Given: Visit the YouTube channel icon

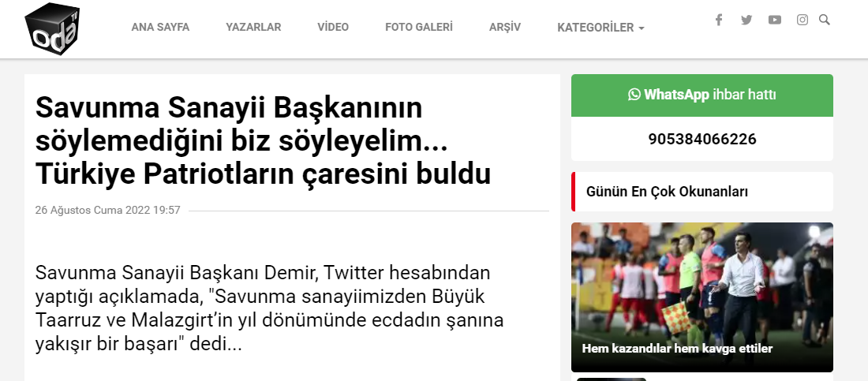Looking at the screenshot, I should click(x=774, y=20).
